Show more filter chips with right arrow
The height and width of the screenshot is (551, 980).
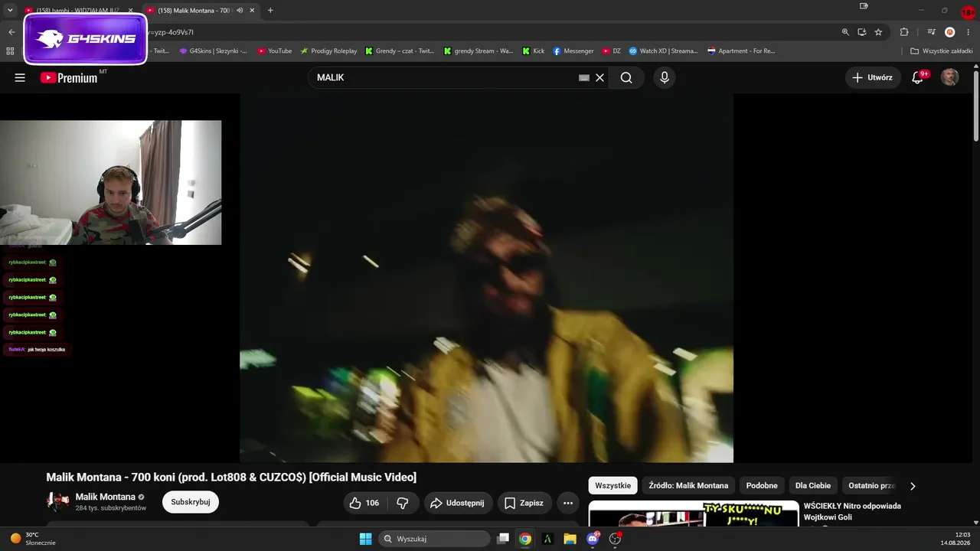(913, 486)
